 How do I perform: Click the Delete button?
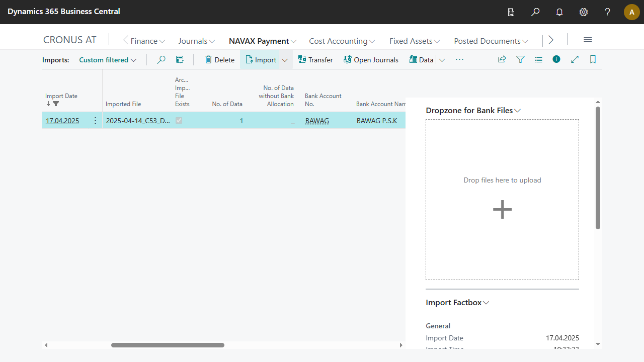pos(219,60)
